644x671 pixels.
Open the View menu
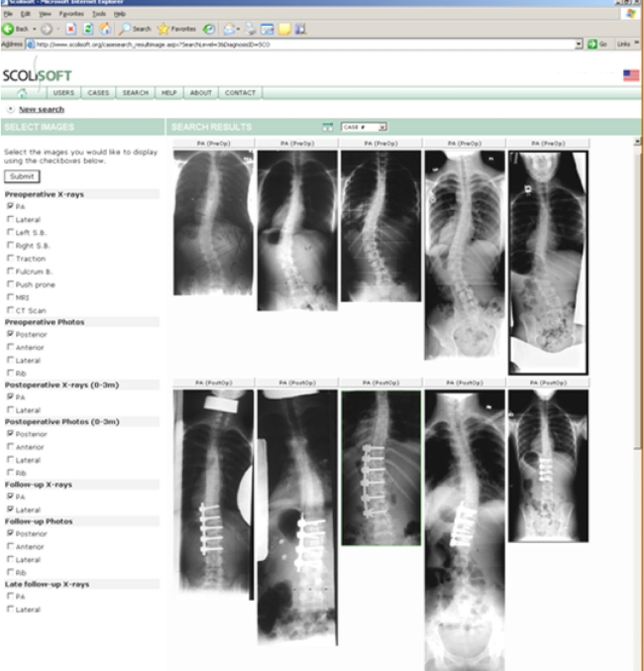tap(45, 14)
